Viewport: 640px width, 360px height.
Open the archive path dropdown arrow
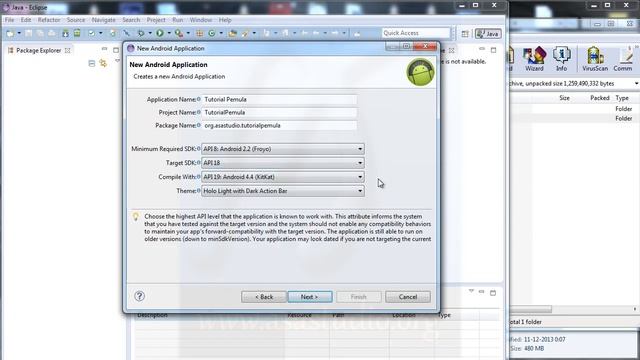636,83
